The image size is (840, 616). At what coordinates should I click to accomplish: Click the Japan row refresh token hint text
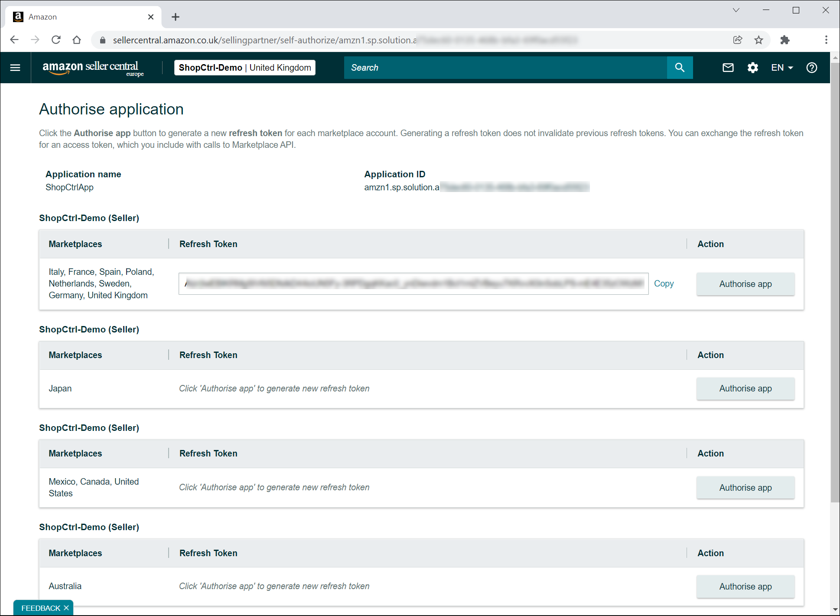point(274,388)
